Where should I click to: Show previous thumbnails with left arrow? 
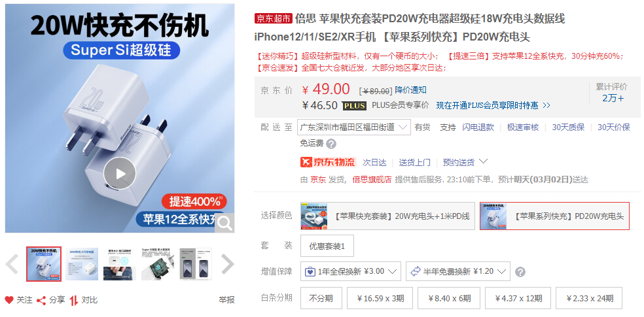pos(12,264)
